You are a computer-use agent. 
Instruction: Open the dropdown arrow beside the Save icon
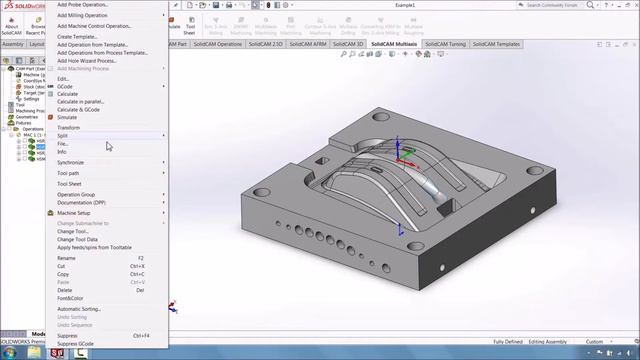[x=222, y=5]
